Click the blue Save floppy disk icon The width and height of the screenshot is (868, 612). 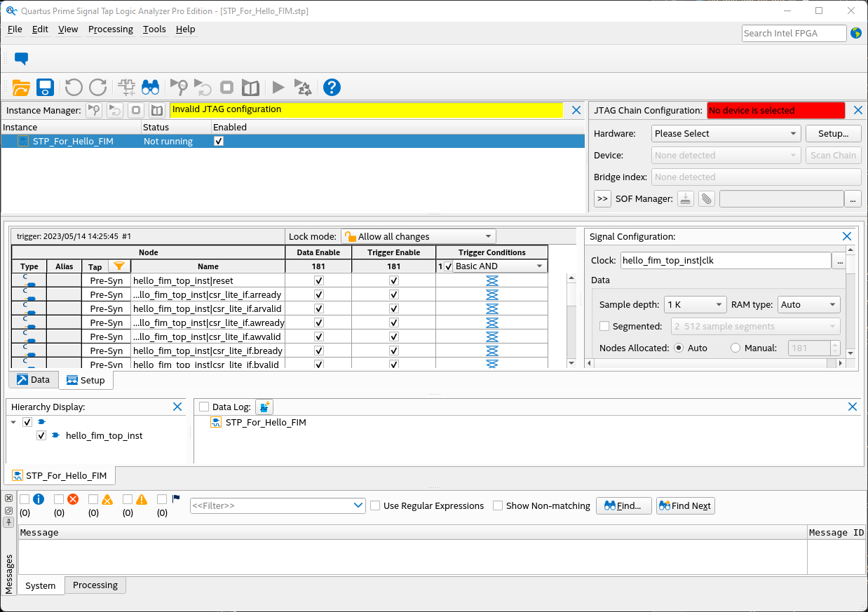46,87
